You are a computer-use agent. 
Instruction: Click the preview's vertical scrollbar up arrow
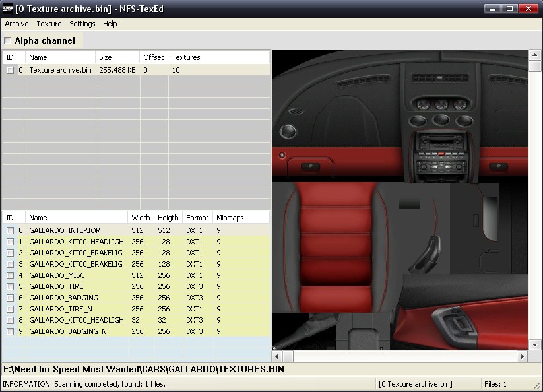[x=534, y=55]
